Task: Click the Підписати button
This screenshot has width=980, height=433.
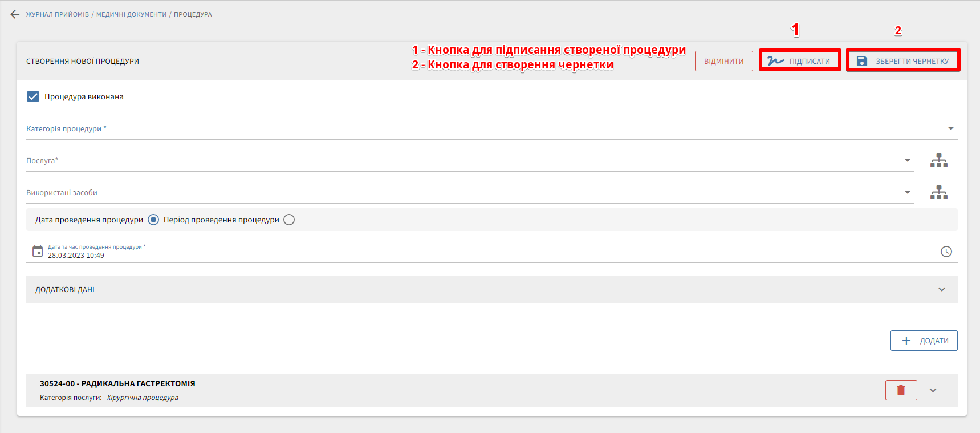Action: [800, 61]
